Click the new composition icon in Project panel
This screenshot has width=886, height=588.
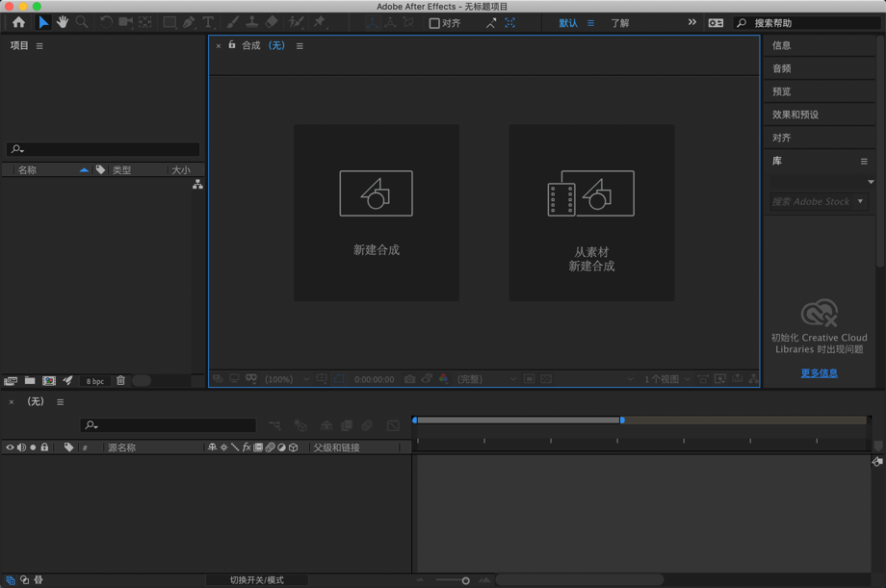(x=49, y=381)
